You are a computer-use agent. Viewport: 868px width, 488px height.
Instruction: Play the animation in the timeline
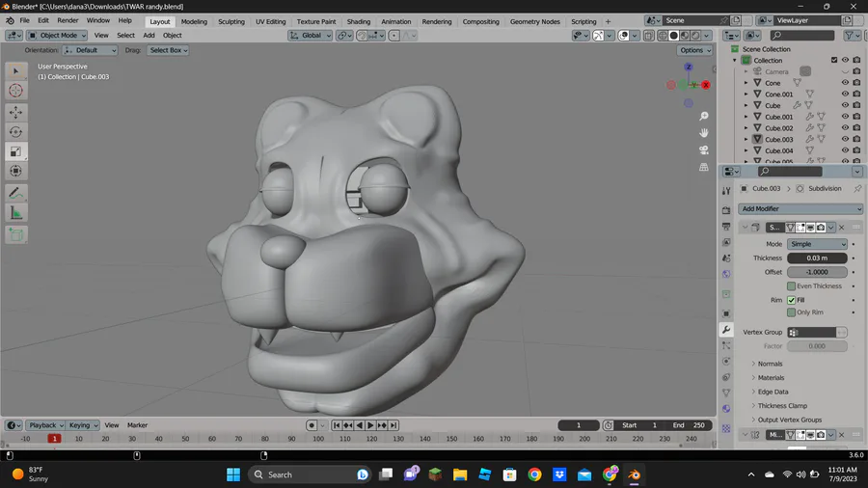(370, 425)
